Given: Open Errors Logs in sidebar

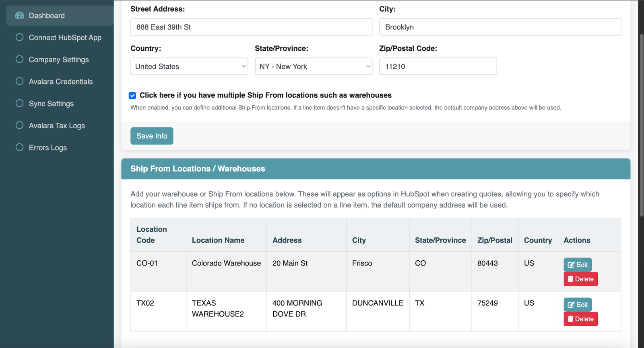Looking at the screenshot, I should tap(60, 148).
